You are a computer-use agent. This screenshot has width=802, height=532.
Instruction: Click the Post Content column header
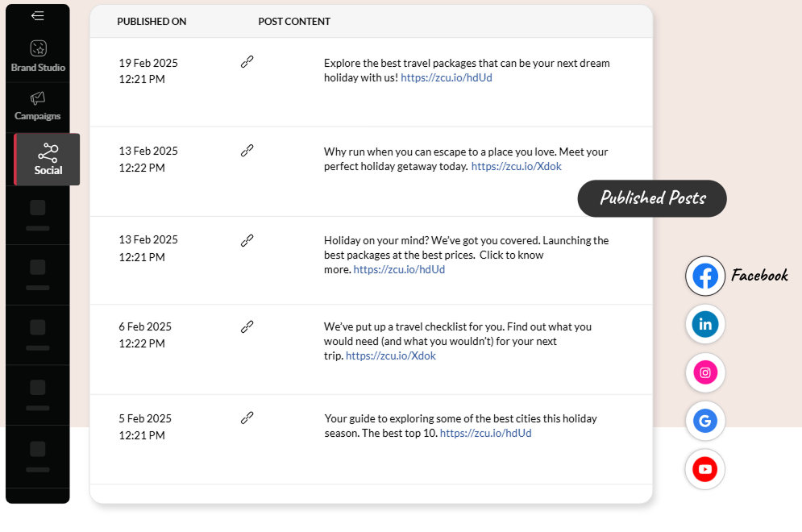[x=294, y=22]
